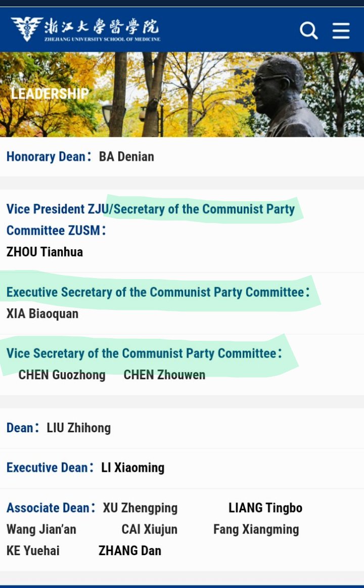Click the name Fang Xiangming
The image size is (364, 588).
[x=256, y=529]
